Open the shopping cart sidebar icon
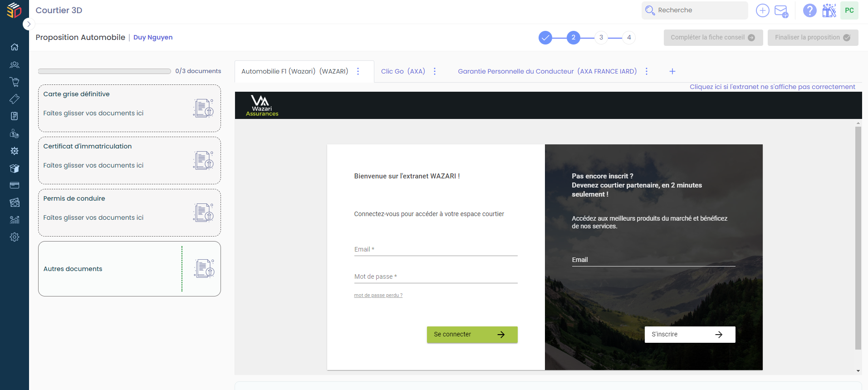 click(15, 82)
